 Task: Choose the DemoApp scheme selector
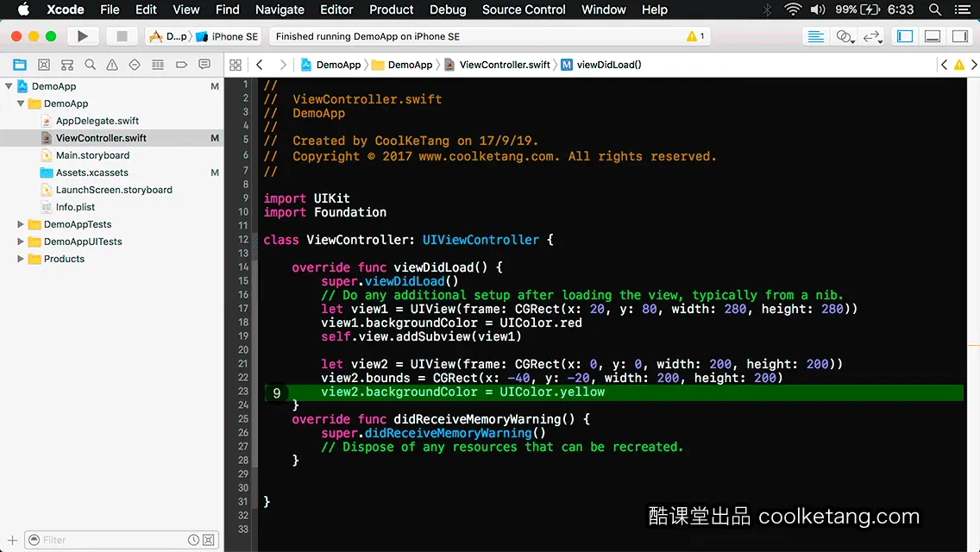click(x=169, y=36)
